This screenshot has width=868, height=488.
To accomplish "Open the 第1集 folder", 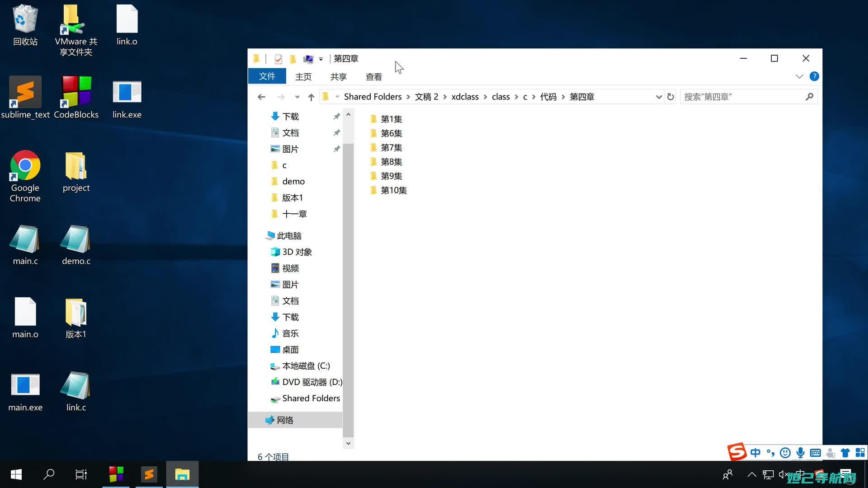I will point(391,118).
